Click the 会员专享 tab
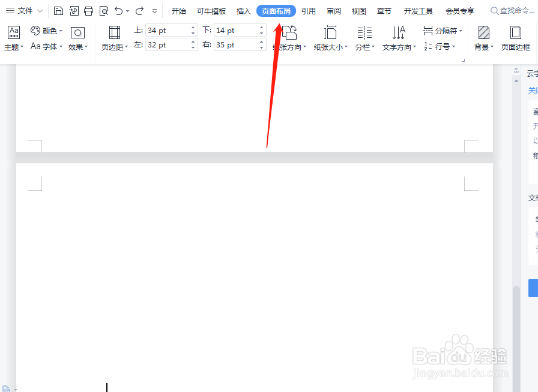This screenshot has width=538, height=392. click(x=461, y=10)
